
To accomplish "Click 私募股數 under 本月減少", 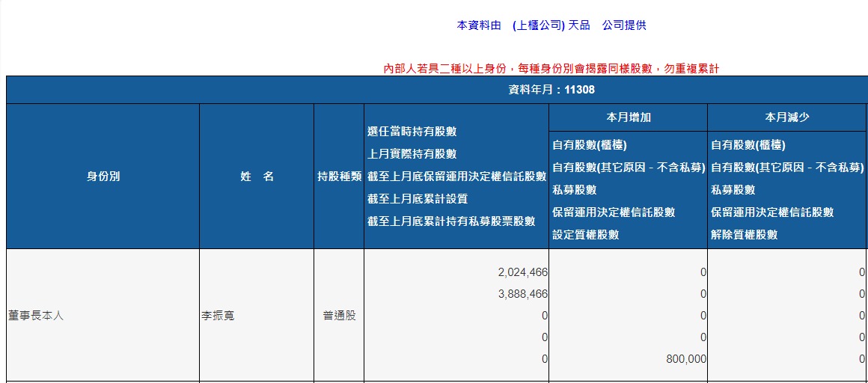I will click(x=733, y=190).
